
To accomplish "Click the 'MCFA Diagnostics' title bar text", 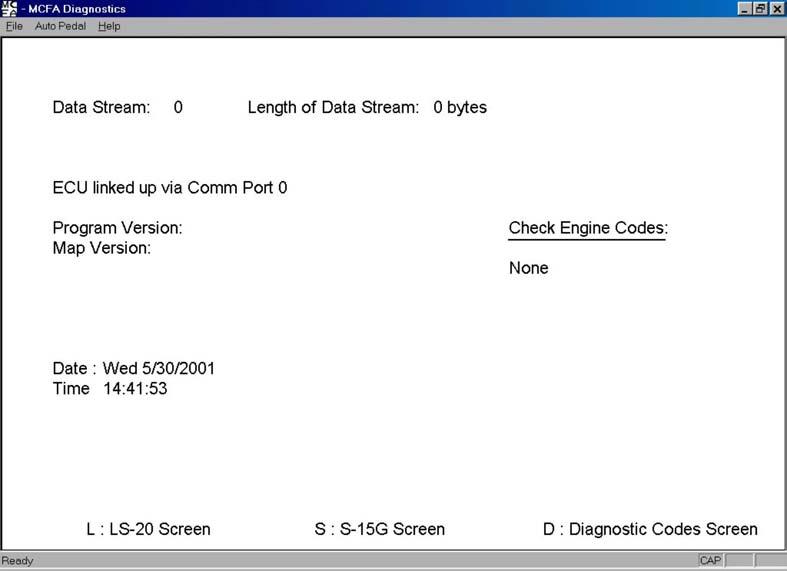I will point(77,9).
